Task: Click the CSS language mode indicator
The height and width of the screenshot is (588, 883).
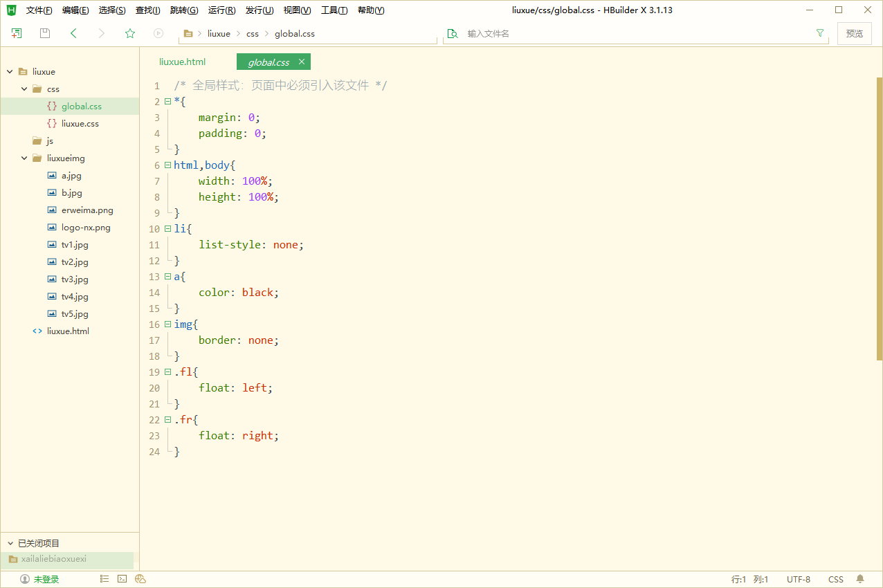Action: click(836, 579)
